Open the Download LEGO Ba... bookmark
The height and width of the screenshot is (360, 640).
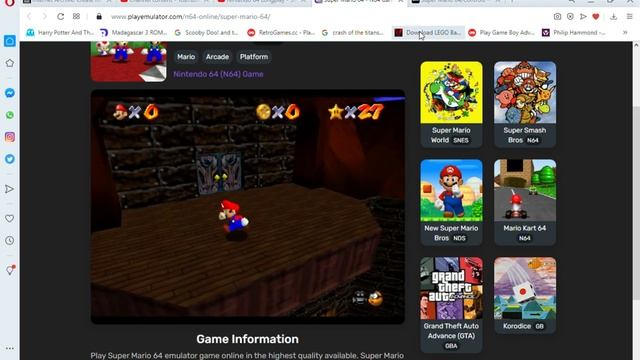point(428,32)
